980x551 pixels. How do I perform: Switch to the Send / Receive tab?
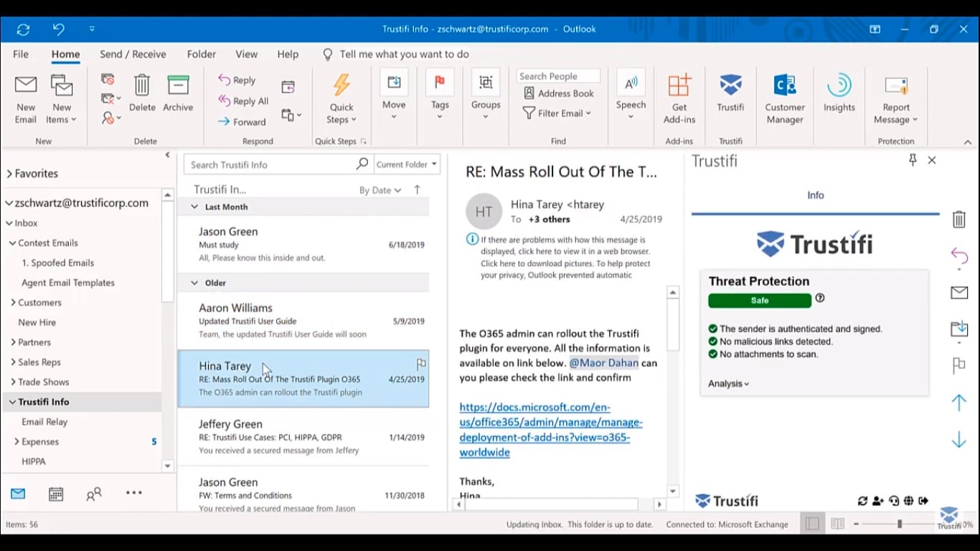tap(133, 55)
